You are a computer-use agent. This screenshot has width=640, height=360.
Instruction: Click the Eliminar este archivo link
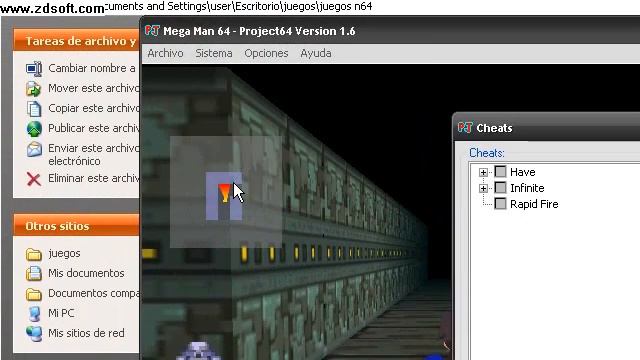(93, 178)
